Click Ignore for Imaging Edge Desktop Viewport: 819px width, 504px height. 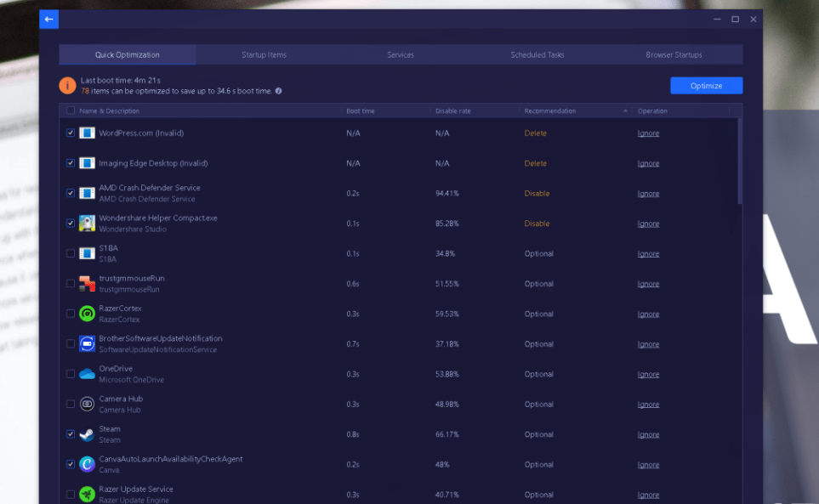point(648,163)
